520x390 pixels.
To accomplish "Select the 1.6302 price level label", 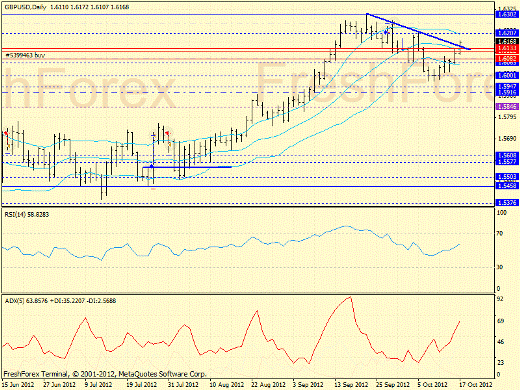I will [x=507, y=14].
